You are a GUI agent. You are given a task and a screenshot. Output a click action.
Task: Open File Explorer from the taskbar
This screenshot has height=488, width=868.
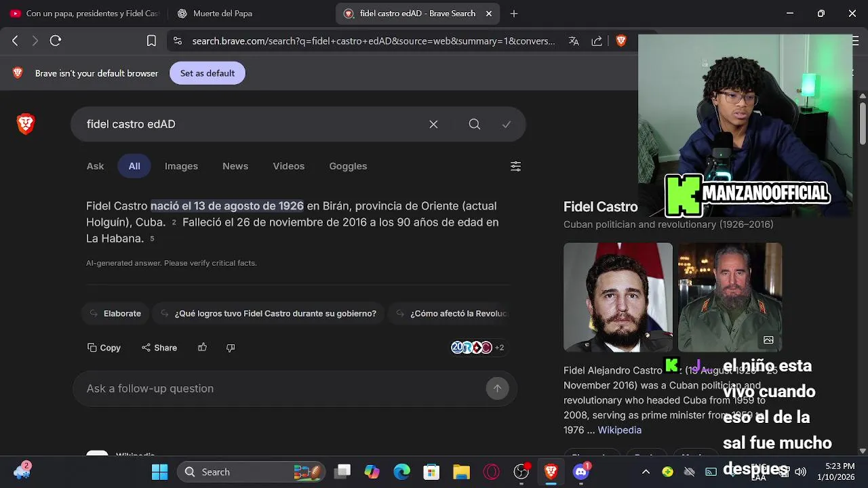point(461,472)
